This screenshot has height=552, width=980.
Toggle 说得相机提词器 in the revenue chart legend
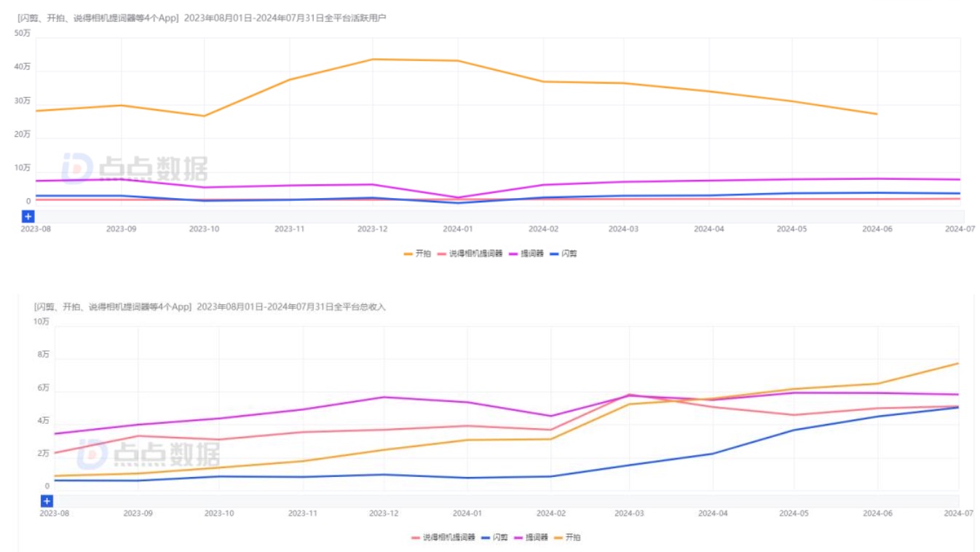tap(443, 537)
